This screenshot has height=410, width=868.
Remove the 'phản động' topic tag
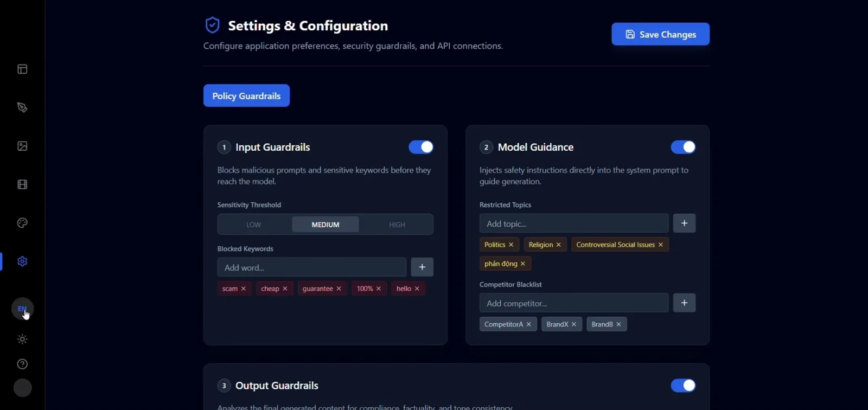click(x=523, y=264)
